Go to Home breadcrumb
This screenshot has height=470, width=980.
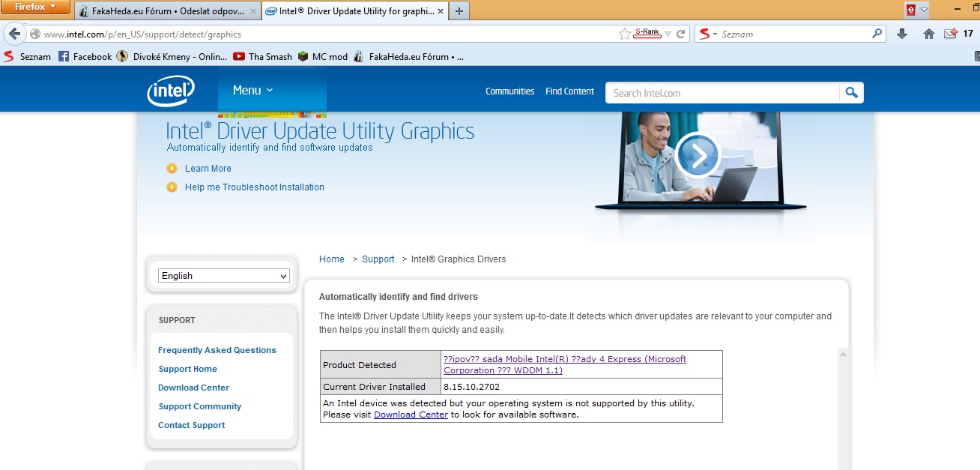(x=332, y=259)
